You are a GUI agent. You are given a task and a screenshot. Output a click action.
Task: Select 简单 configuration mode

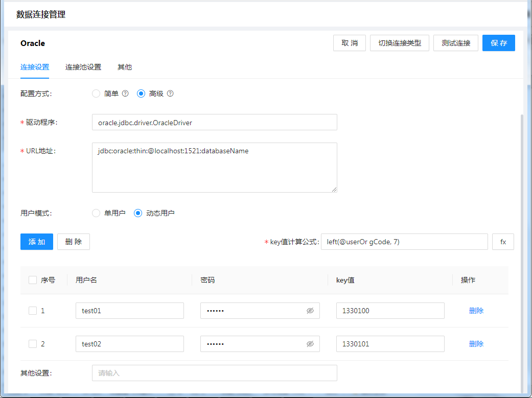pos(96,93)
